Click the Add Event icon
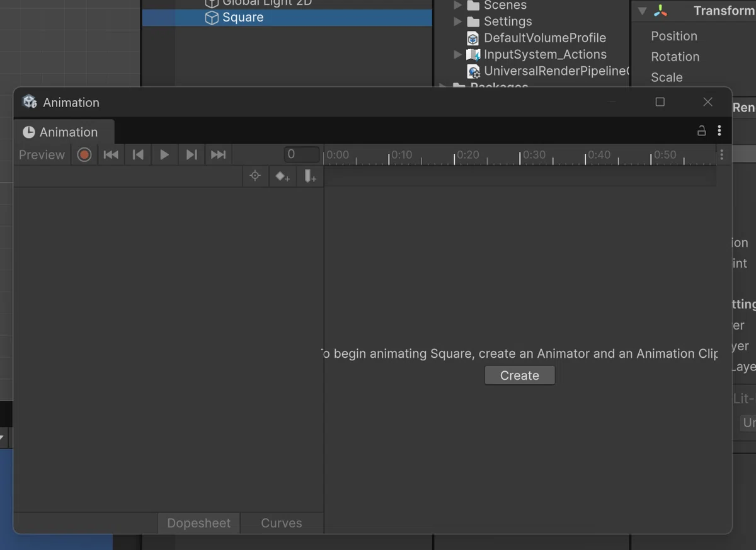Viewport: 756px width, 550px height. tap(310, 176)
